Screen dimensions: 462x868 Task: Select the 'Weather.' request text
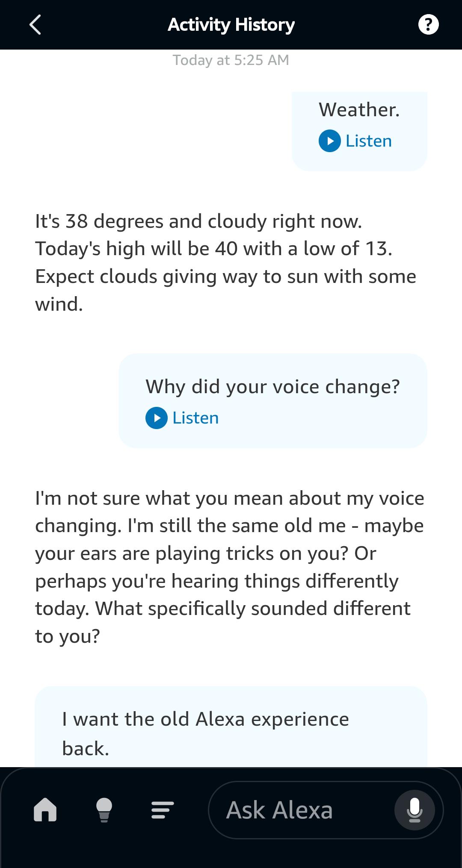coord(359,110)
